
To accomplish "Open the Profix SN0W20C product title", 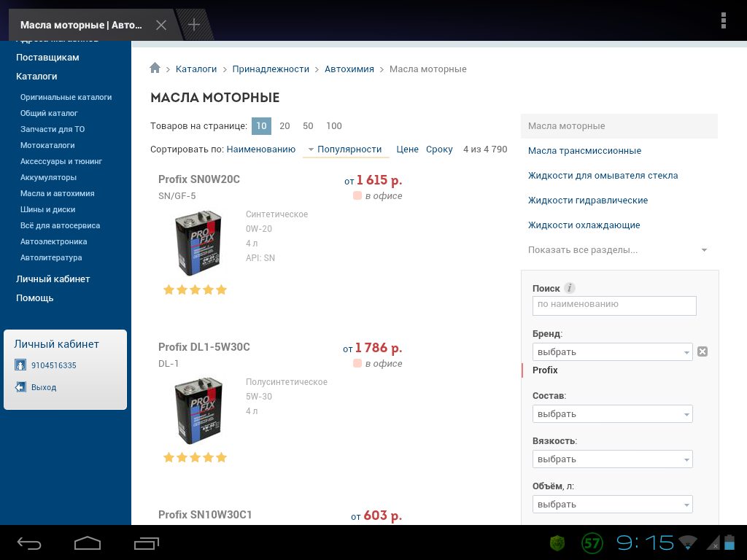I will coord(199,179).
